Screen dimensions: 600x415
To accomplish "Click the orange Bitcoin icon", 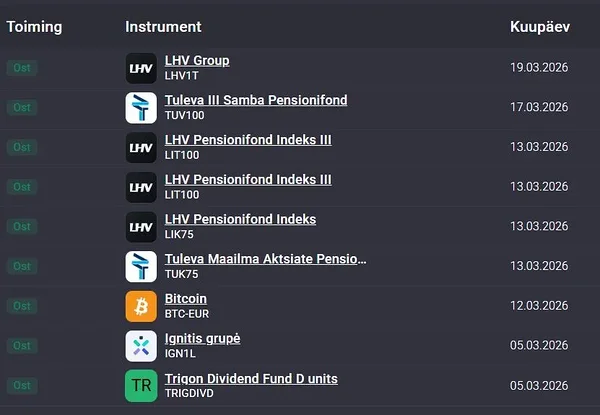I will (x=141, y=306).
